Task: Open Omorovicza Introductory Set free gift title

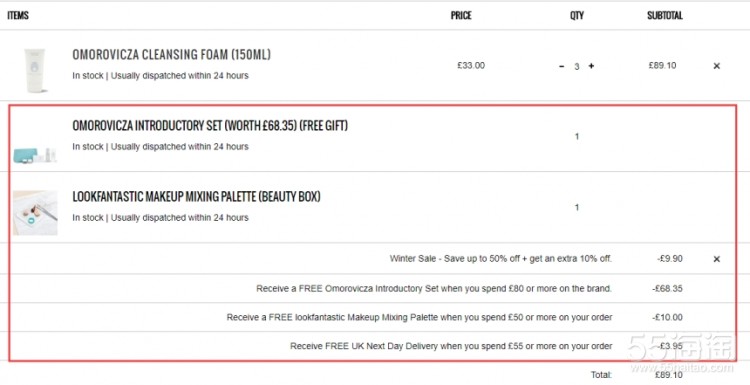Action: 210,126
